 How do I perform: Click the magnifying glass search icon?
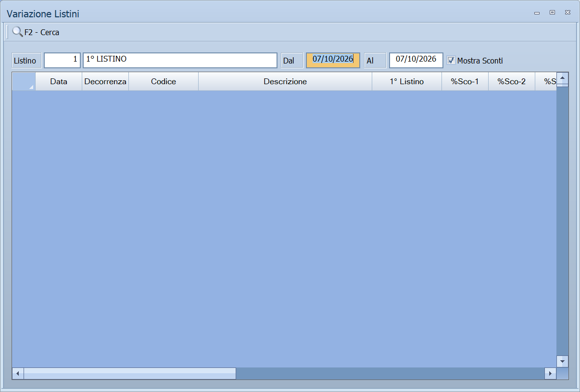pyautogui.click(x=17, y=32)
